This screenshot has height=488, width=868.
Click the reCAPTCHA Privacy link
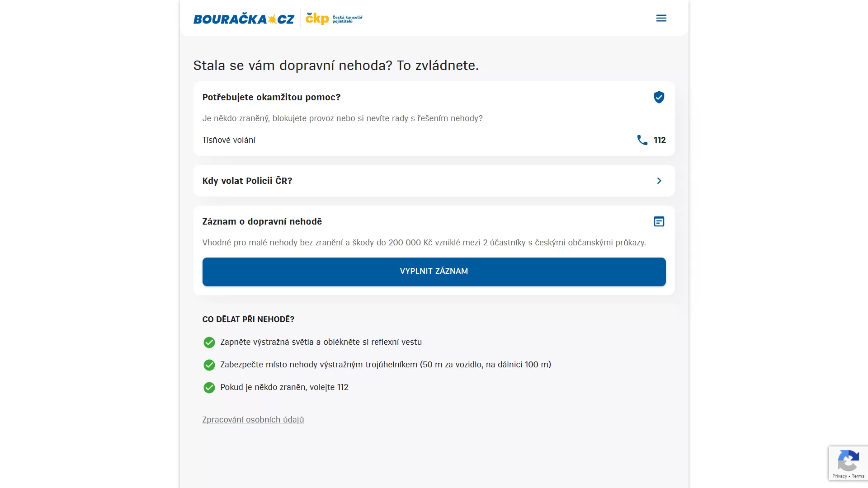pos(839,476)
